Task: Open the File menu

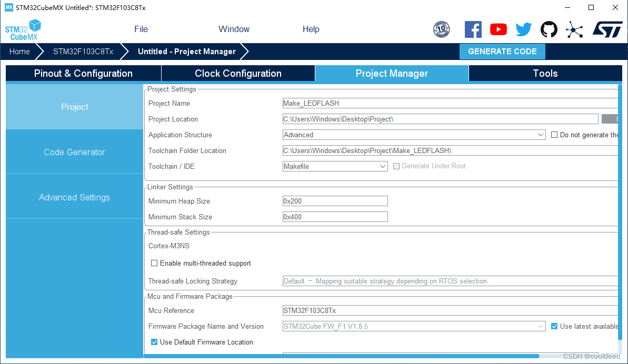Action: coord(141,29)
